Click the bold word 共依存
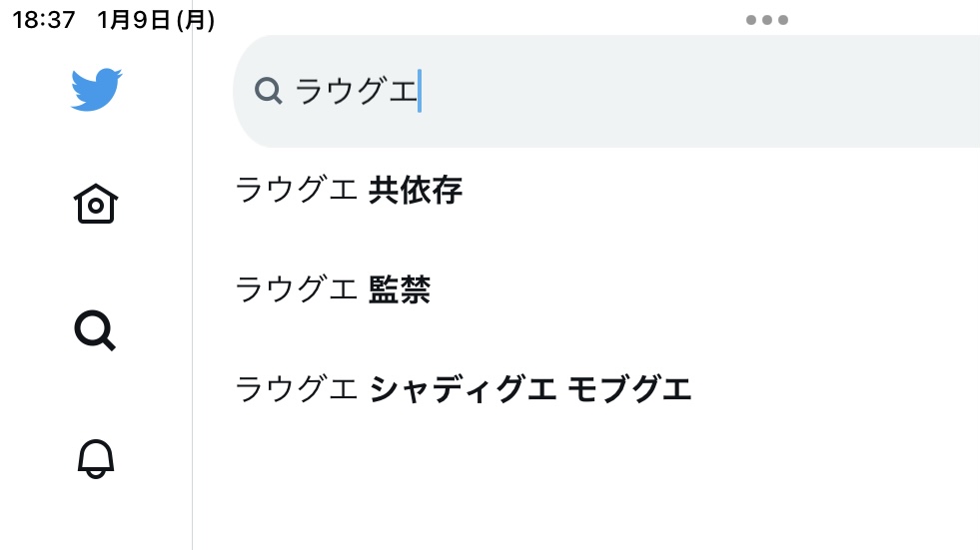This screenshot has width=980, height=550. 416,190
